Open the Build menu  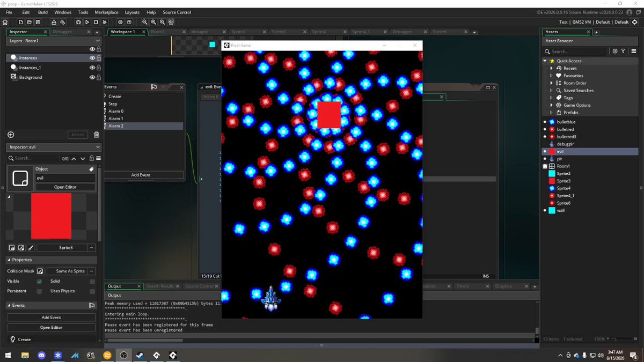point(43,12)
